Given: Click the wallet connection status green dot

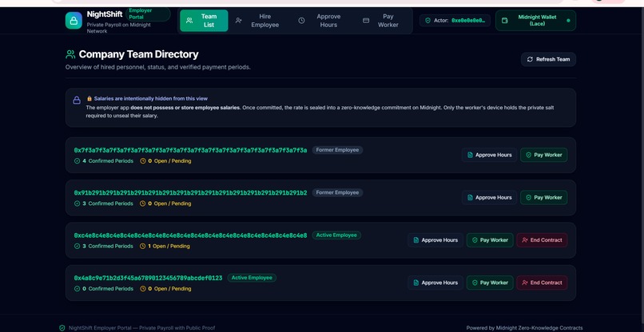Looking at the screenshot, I should click(568, 20).
